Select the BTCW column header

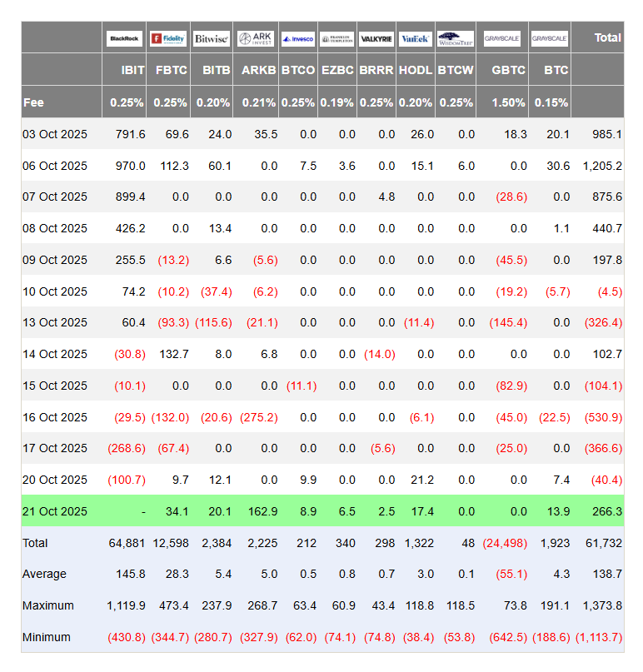[456, 70]
